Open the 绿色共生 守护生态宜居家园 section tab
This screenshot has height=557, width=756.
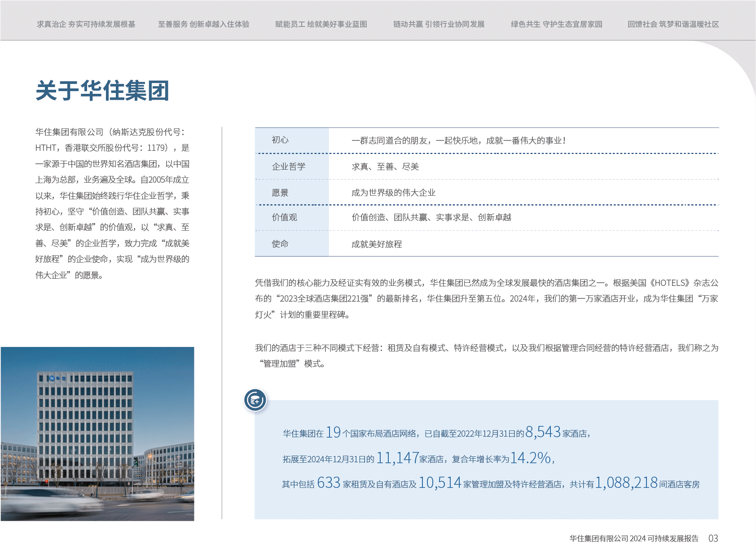coord(557,24)
